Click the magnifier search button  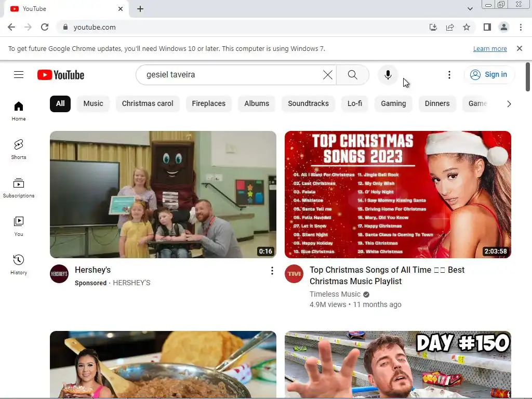(x=353, y=75)
